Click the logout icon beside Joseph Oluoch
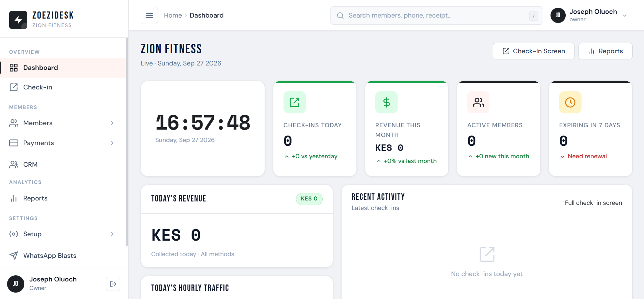This screenshot has width=644, height=299. point(113,284)
